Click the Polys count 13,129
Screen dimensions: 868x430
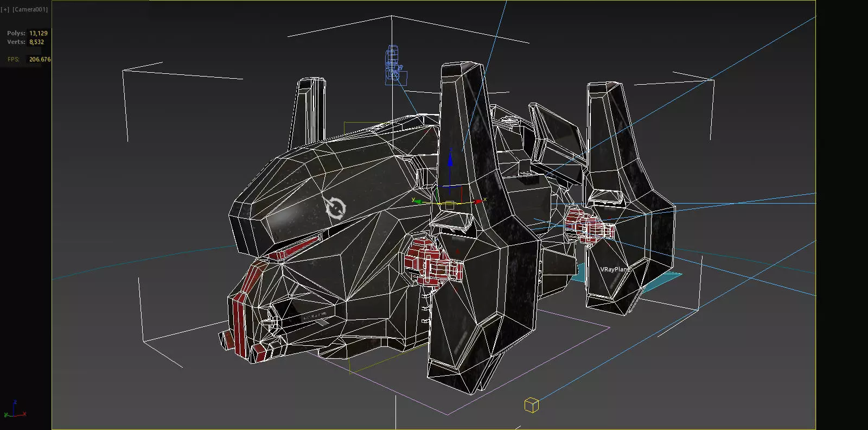point(39,33)
